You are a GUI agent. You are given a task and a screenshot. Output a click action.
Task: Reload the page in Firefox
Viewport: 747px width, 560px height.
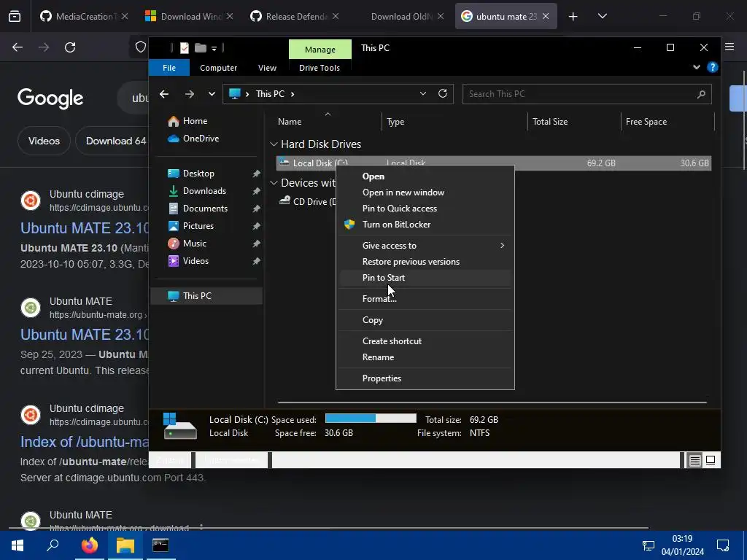click(70, 47)
